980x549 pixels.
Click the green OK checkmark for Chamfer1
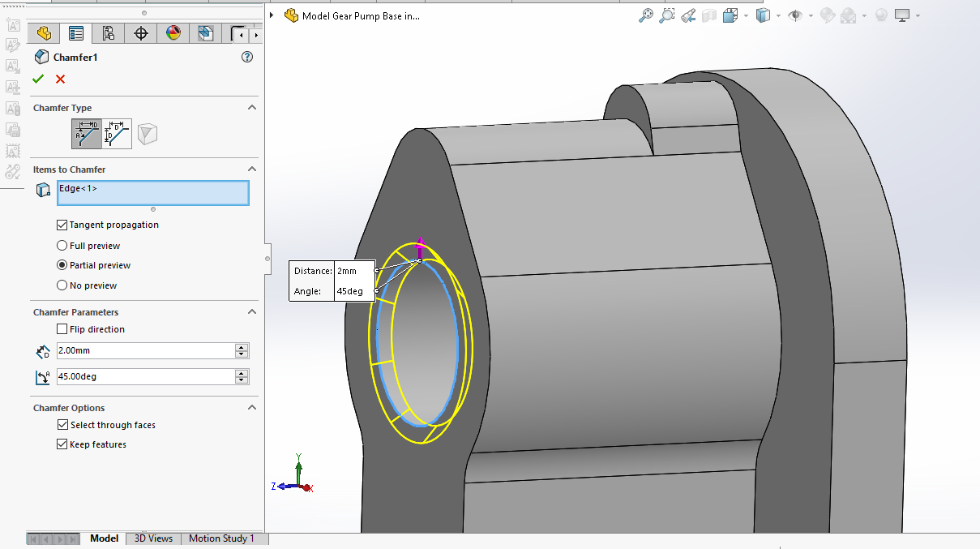click(37, 79)
